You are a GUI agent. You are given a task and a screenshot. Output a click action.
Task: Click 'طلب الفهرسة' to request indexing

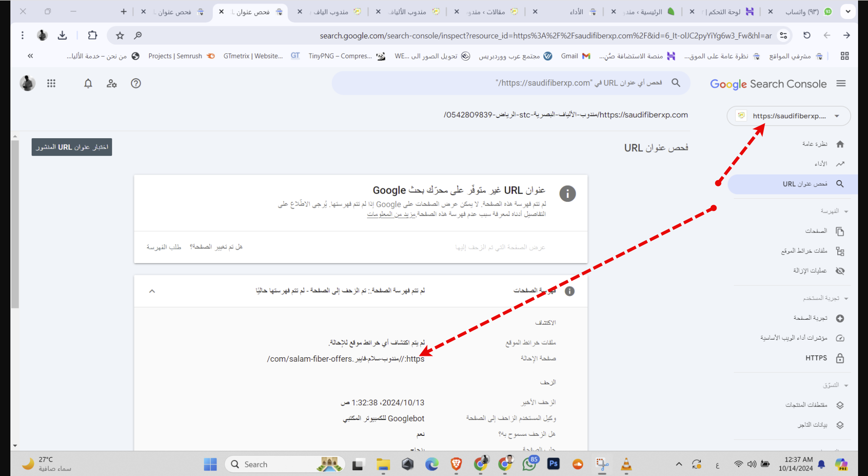tap(164, 247)
